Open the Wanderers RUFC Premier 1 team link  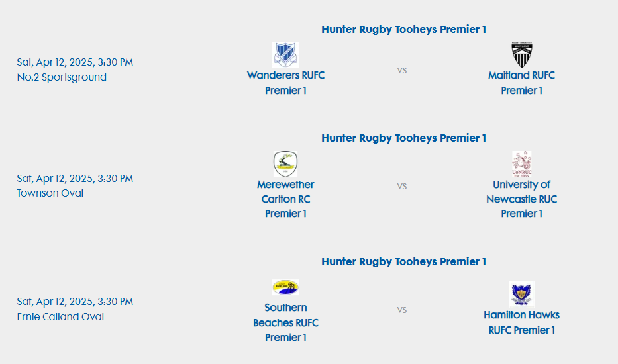pyautogui.click(x=285, y=83)
